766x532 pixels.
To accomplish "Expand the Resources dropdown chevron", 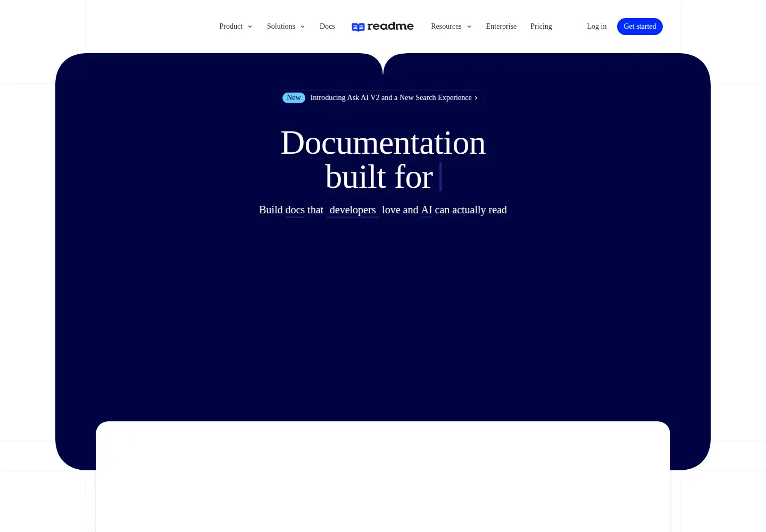I will click(x=469, y=27).
